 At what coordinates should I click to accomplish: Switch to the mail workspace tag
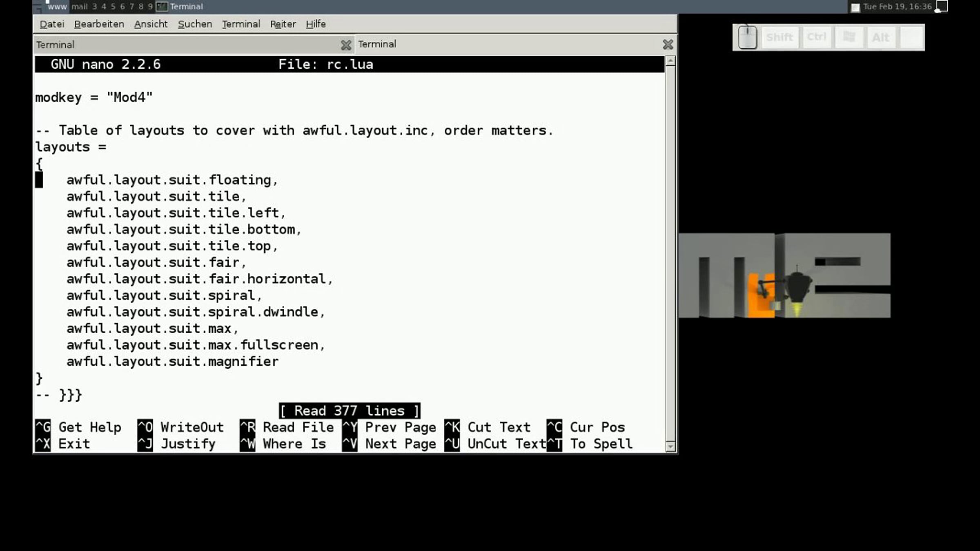(x=79, y=7)
